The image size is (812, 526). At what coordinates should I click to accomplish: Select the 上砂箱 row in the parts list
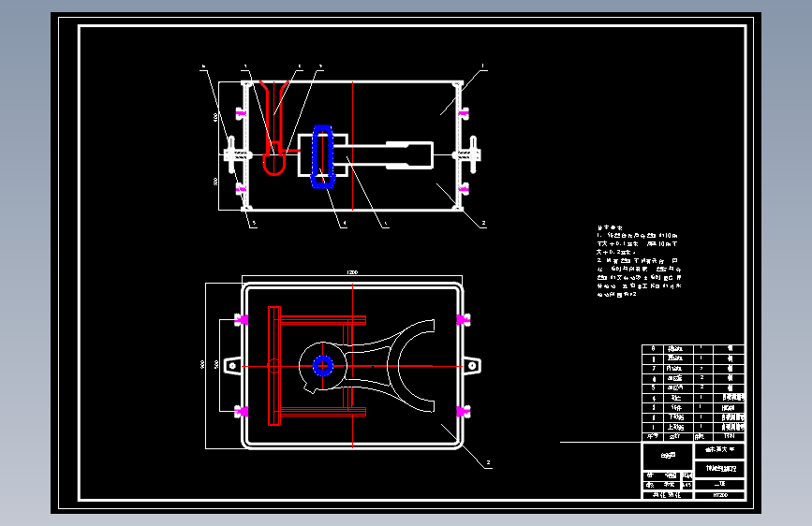point(693,428)
